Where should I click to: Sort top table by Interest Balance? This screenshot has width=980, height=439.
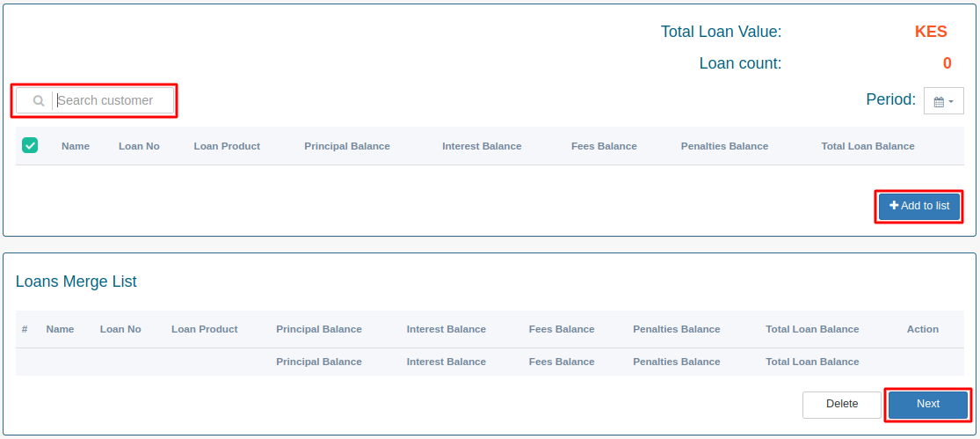point(482,146)
